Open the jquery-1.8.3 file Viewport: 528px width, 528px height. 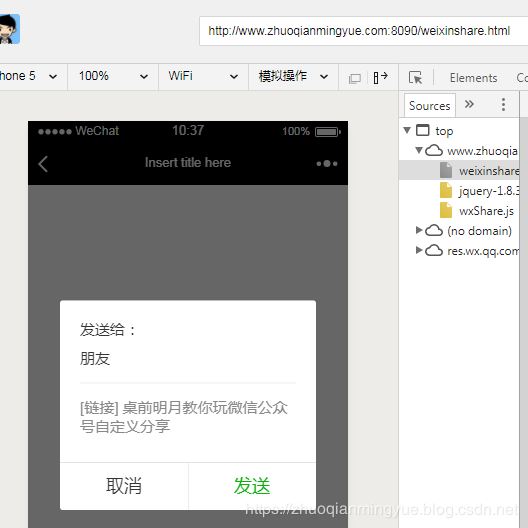point(489,191)
